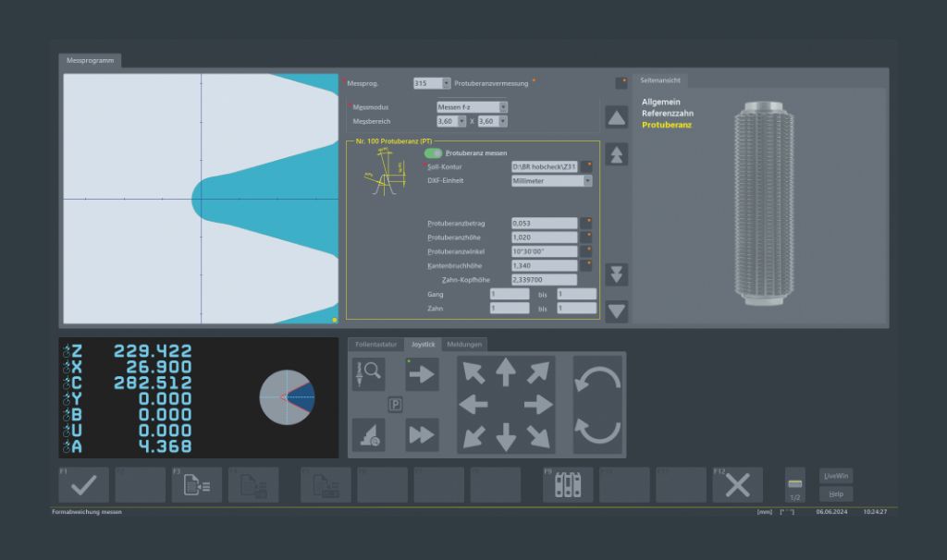Click the LiveWin button
947x560 pixels.
point(836,476)
